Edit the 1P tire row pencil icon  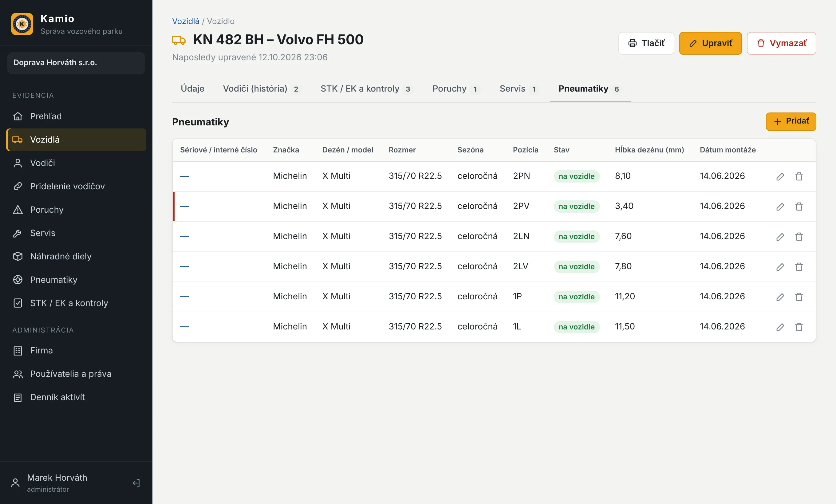(780, 297)
